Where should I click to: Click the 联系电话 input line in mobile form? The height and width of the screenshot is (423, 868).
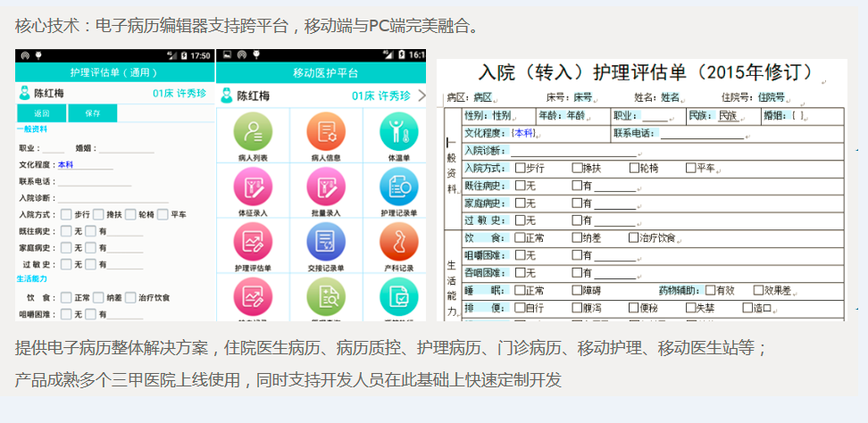[x=94, y=182]
